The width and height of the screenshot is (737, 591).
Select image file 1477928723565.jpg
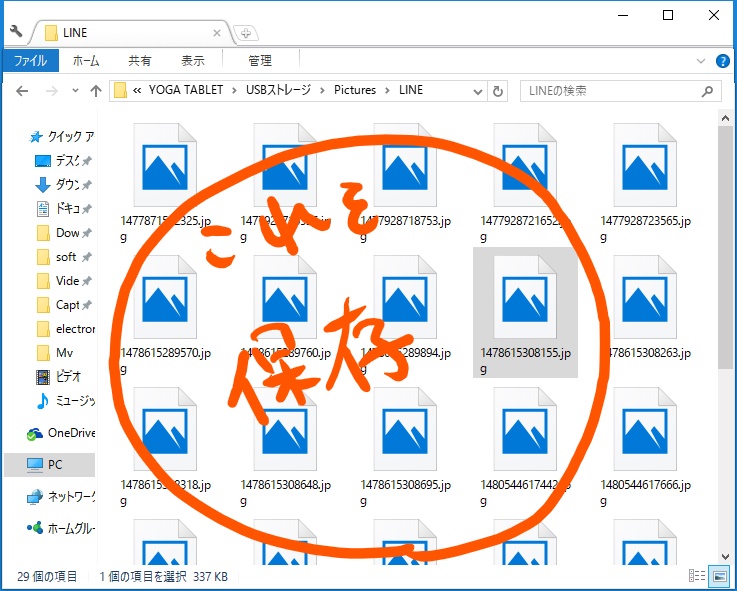click(x=645, y=183)
